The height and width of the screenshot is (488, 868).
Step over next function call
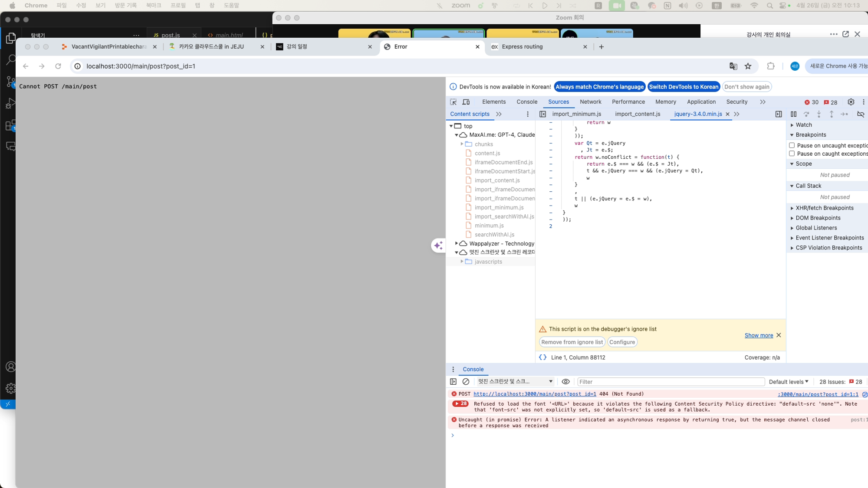click(806, 114)
